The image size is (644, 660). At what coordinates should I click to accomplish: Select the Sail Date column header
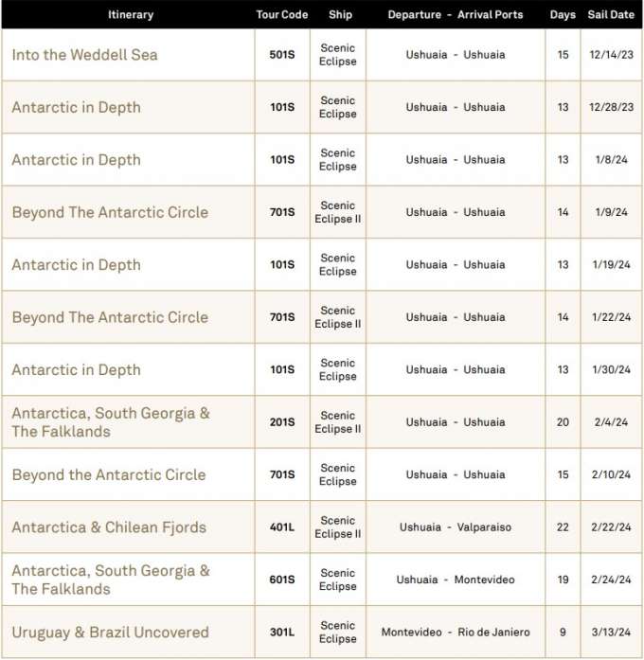click(x=611, y=15)
